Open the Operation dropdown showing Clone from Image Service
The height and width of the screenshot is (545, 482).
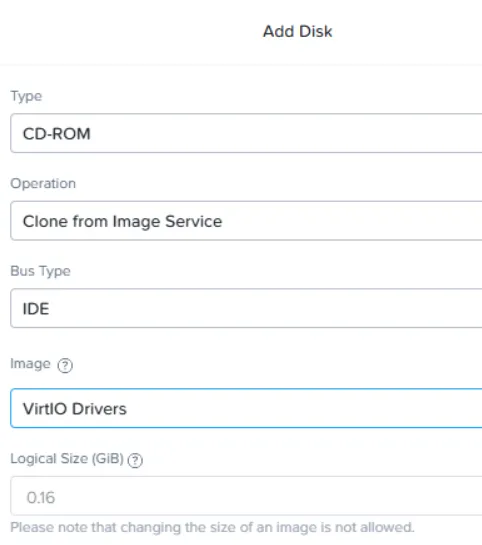(246, 221)
